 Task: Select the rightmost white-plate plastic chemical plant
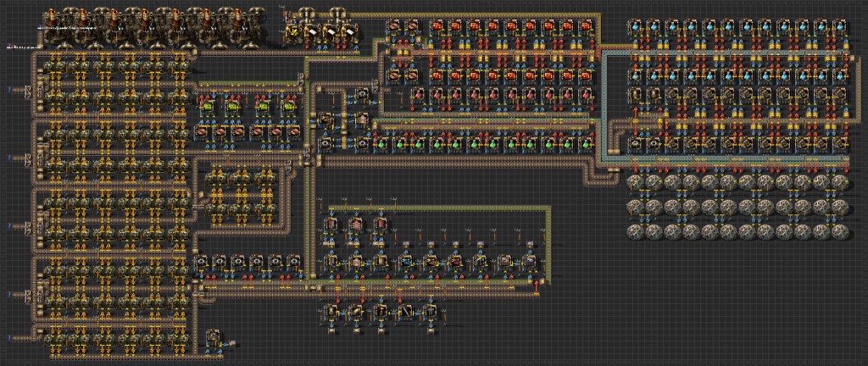click(x=348, y=31)
